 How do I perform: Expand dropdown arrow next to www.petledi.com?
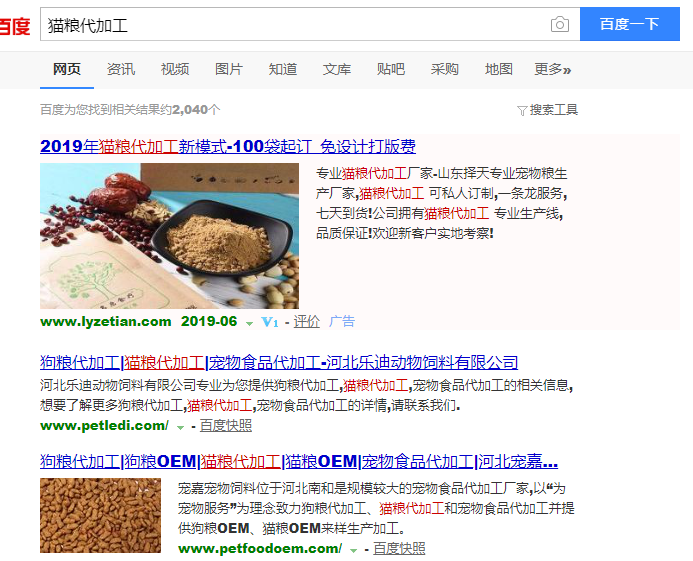(x=180, y=427)
